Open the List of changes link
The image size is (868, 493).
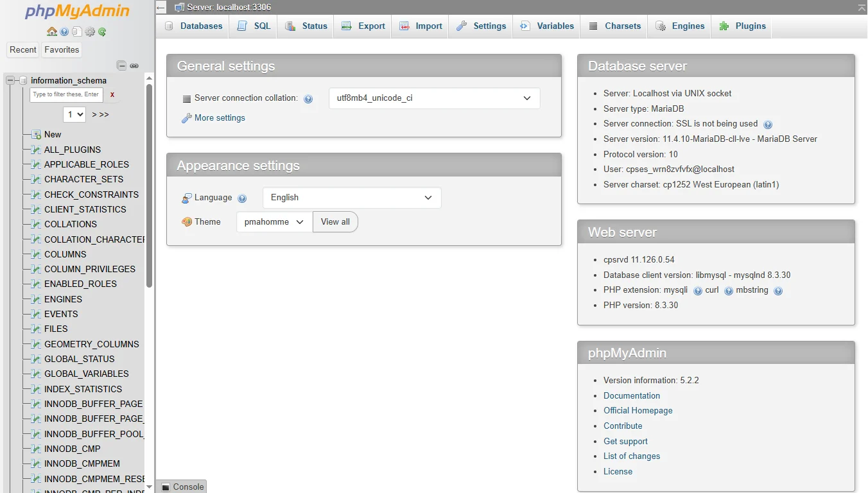tap(632, 456)
